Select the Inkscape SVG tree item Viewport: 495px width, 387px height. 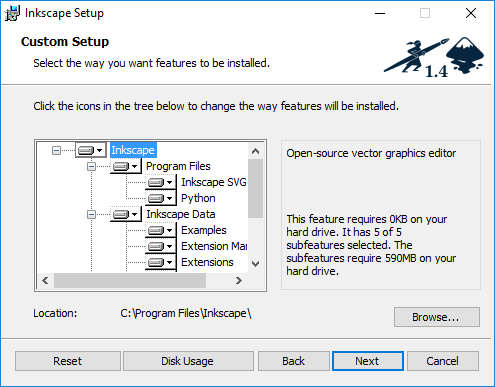pyautogui.click(x=213, y=182)
